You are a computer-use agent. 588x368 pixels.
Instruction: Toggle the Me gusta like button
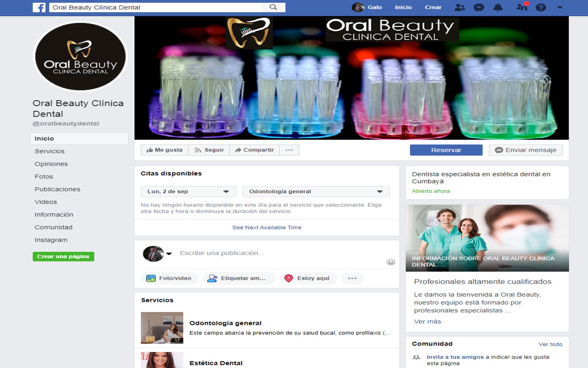(164, 150)
